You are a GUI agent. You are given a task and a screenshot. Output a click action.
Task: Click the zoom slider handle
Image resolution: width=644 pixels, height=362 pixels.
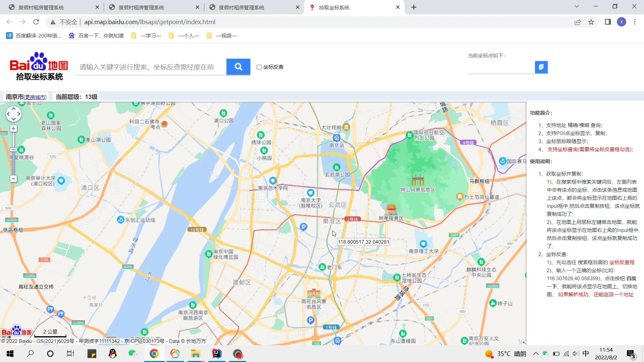point(13,149)
